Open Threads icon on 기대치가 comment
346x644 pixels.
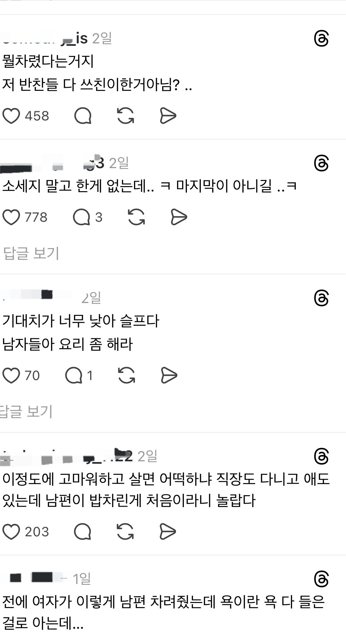pos(321,298)
